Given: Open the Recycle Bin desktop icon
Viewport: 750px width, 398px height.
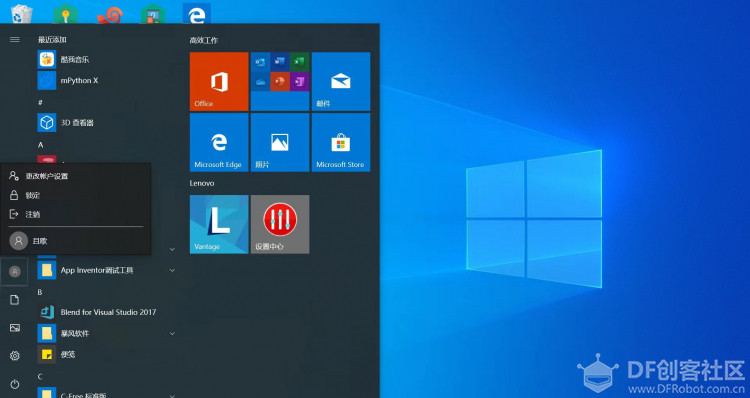Looking at the screenshot, I should point(22,13).
